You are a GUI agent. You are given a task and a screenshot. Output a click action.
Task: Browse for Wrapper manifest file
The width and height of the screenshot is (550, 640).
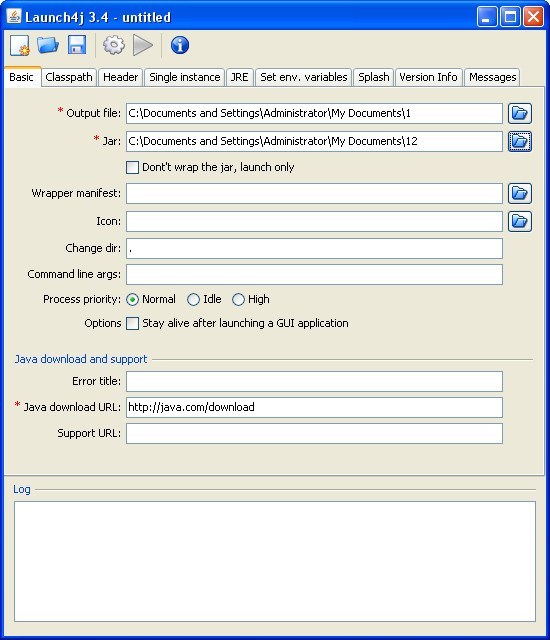[520, 193]
